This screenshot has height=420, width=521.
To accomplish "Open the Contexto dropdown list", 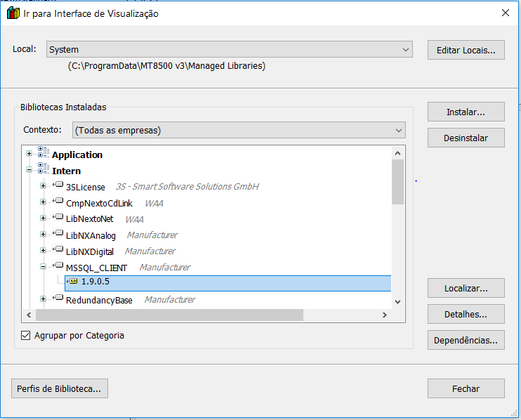I will (399, 131).
